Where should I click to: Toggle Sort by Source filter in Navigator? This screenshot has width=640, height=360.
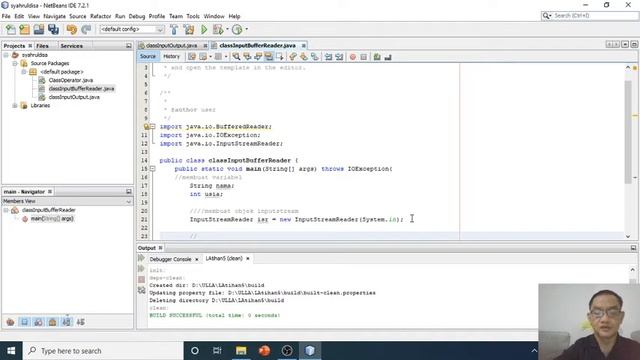(x=80, y=322)
